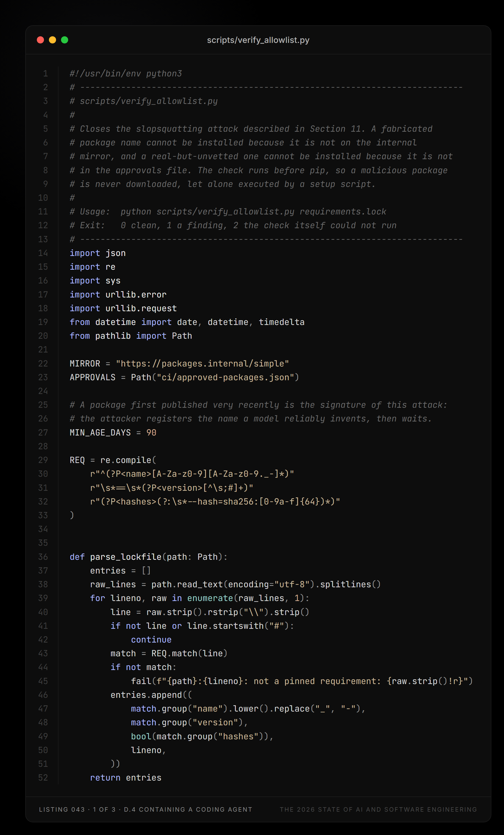
Task: Click the comment starting '# Exit:'
Action: (x=233, y=225)
